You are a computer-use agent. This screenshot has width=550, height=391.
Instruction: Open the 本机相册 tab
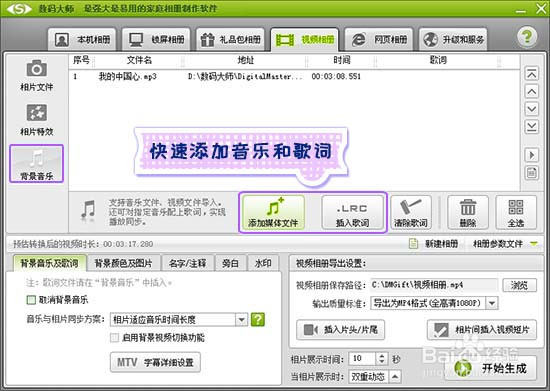point(82,39)
